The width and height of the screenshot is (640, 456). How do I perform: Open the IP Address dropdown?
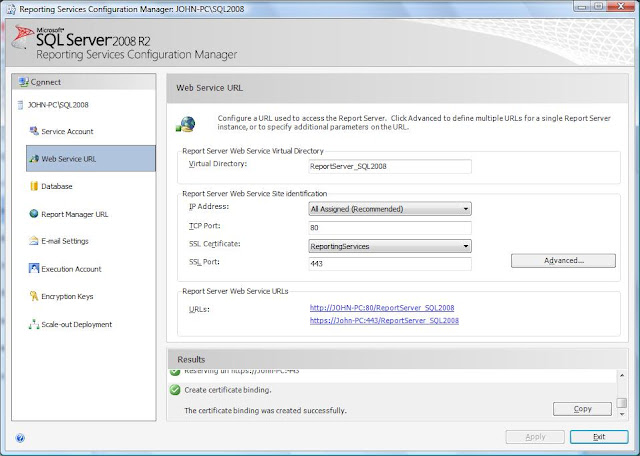point(390,209)
